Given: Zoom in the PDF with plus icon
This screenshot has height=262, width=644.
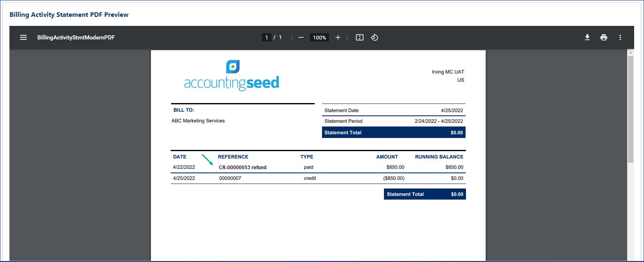Looking at the screenshot, I should (338, 37).
